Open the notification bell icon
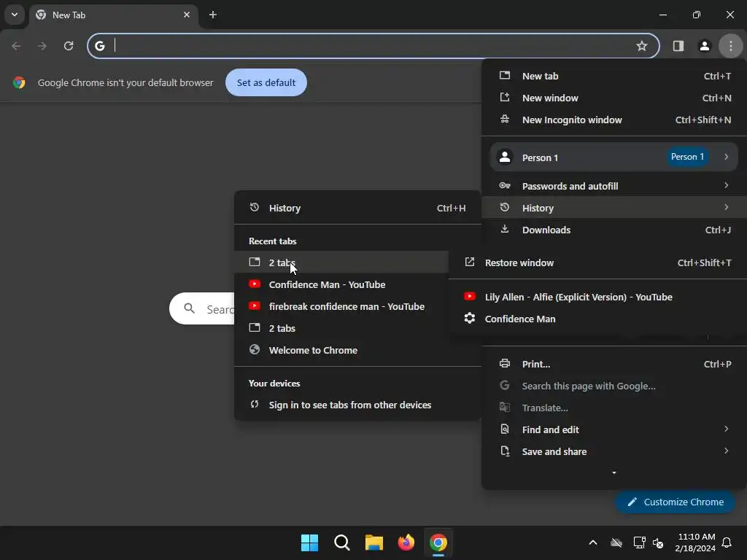 727,542
